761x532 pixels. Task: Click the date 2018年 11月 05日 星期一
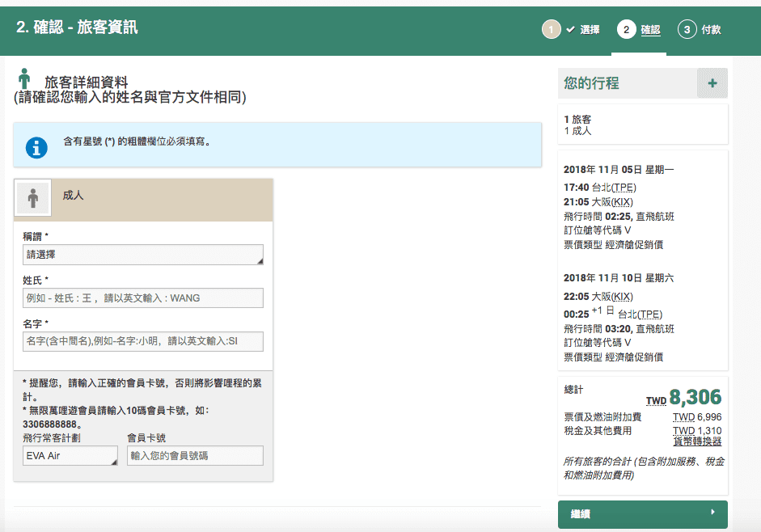[x=619, y=170]
